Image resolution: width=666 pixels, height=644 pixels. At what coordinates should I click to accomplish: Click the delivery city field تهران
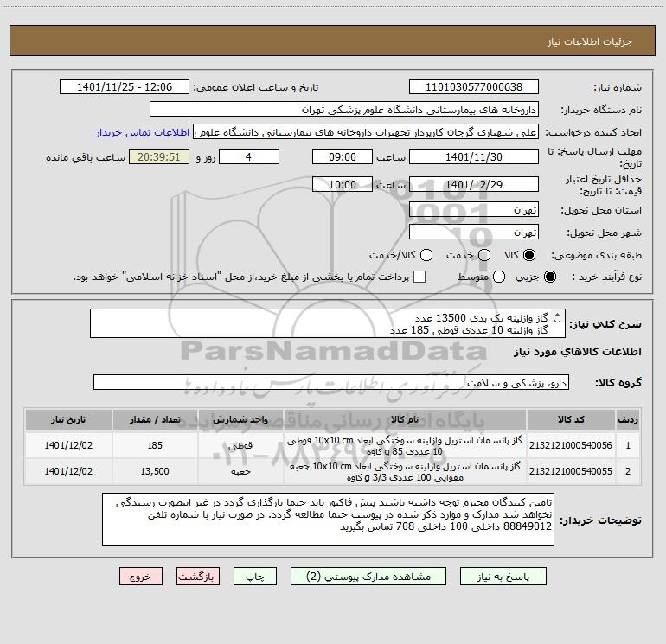coord(474,232)
